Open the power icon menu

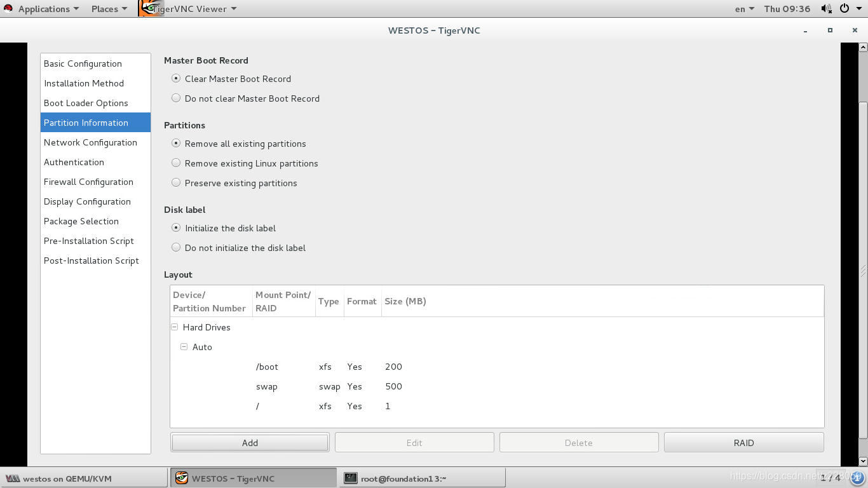(844, 9)
